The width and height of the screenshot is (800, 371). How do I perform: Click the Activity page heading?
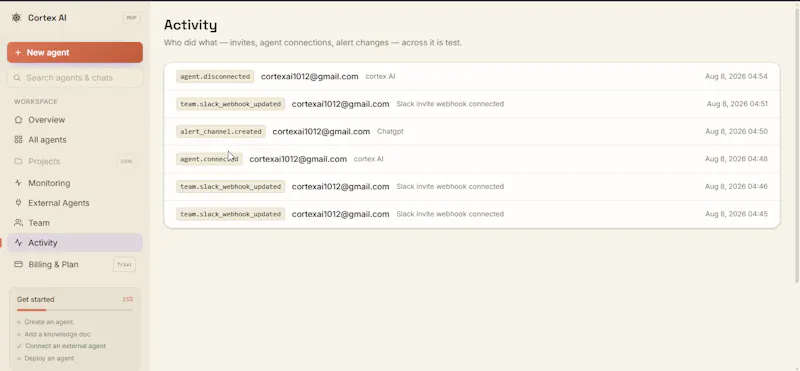coord(190,25)
